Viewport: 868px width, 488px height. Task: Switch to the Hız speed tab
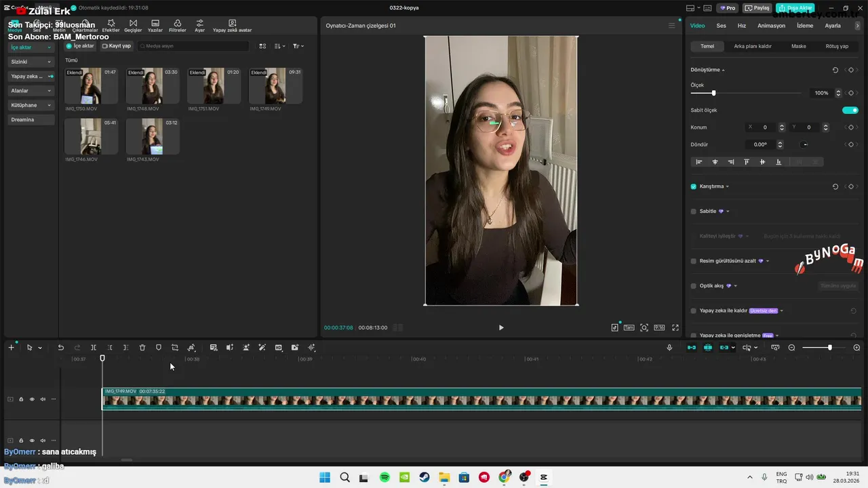pos(742,26)
